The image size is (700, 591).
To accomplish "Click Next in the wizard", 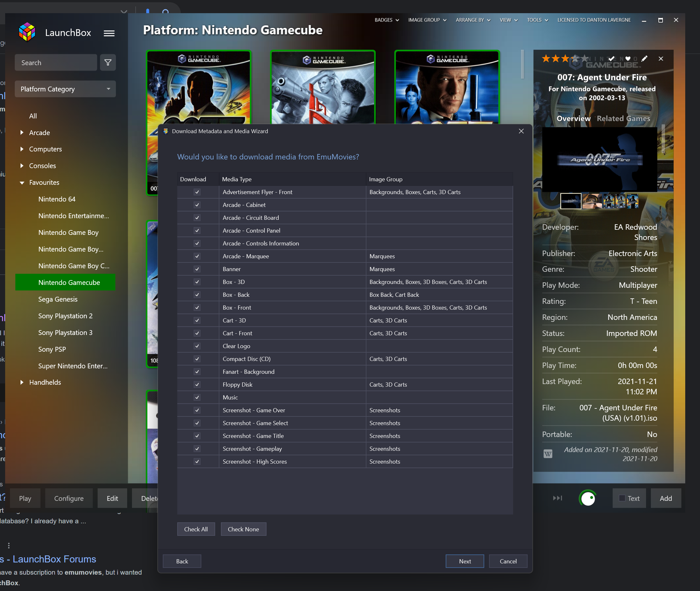I will pos(465,561).
